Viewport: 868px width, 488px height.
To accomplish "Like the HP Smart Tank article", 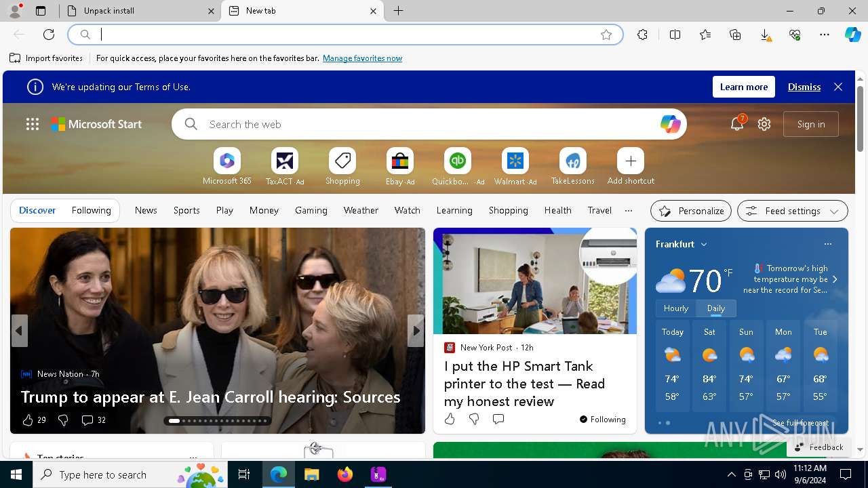I will point(450,419).
